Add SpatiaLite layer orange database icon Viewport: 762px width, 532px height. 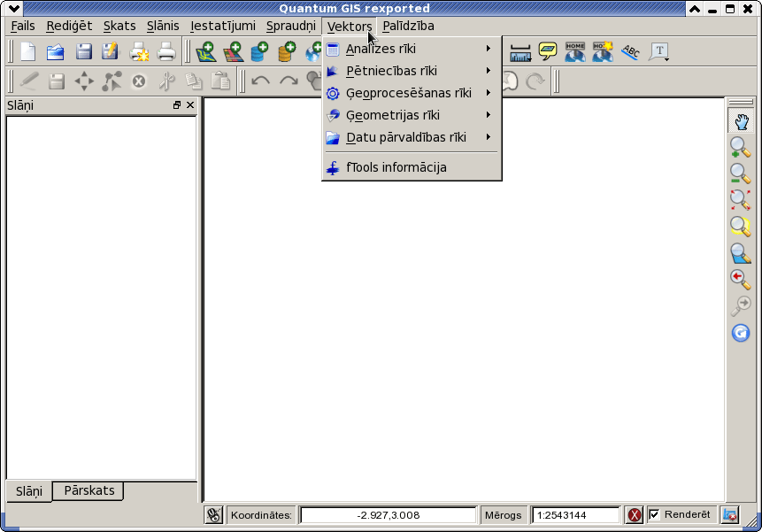(x=287, y=51)
